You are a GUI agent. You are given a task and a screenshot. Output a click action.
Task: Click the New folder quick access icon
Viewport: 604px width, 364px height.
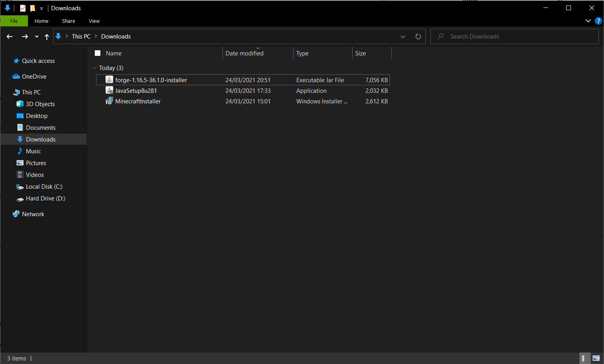(x=33, y=8)
